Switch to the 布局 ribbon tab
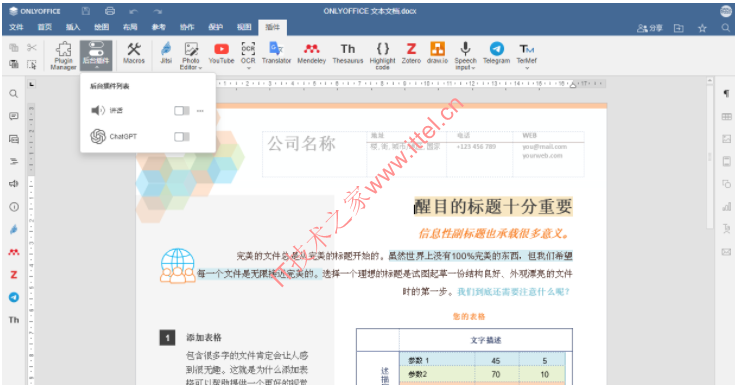Image resolution: width=735 pixels, height=385 pixels. point(130,27)
